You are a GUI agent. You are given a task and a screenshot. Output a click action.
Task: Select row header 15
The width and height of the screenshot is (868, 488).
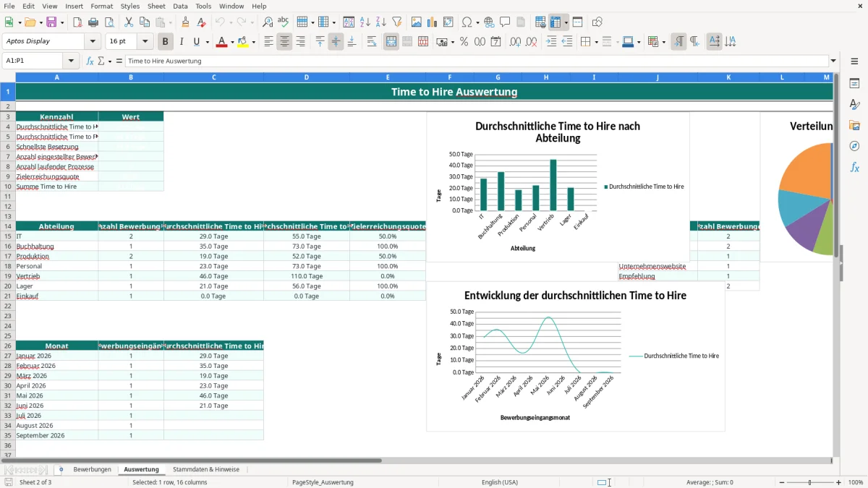(x=7, y=236)
